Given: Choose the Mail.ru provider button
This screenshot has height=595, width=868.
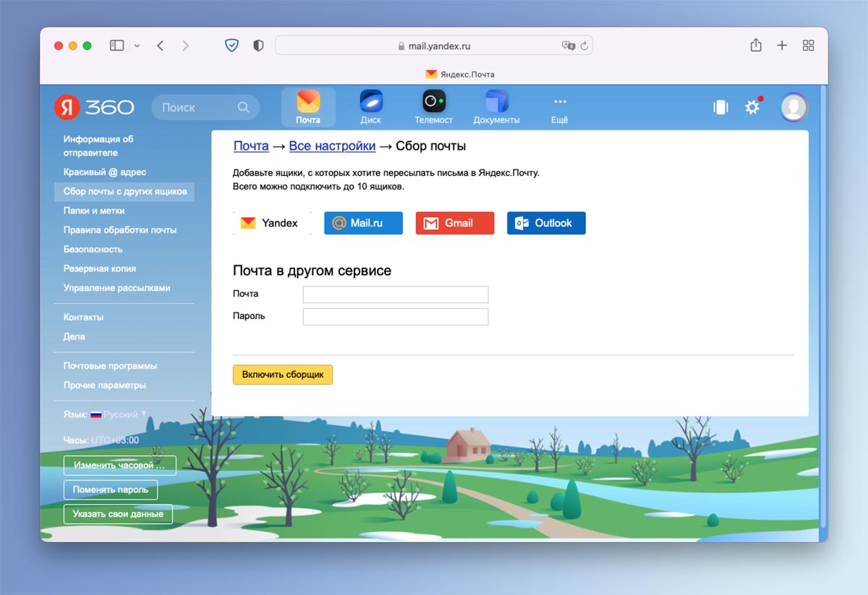Looking at the screenshot, I should pyautogui.click(x=363, y=223).
